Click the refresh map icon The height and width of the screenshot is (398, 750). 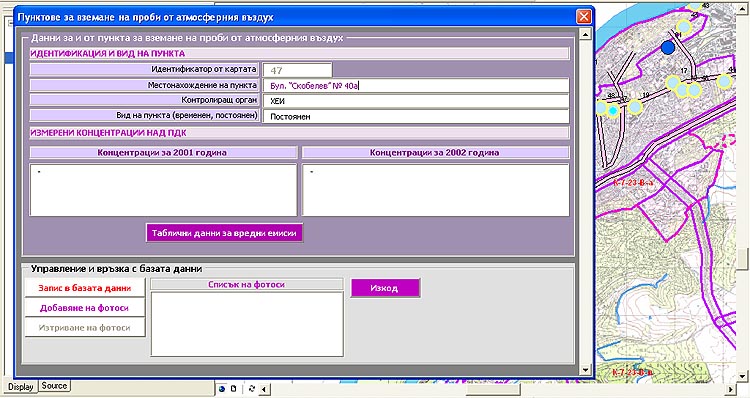click(252, 388)
